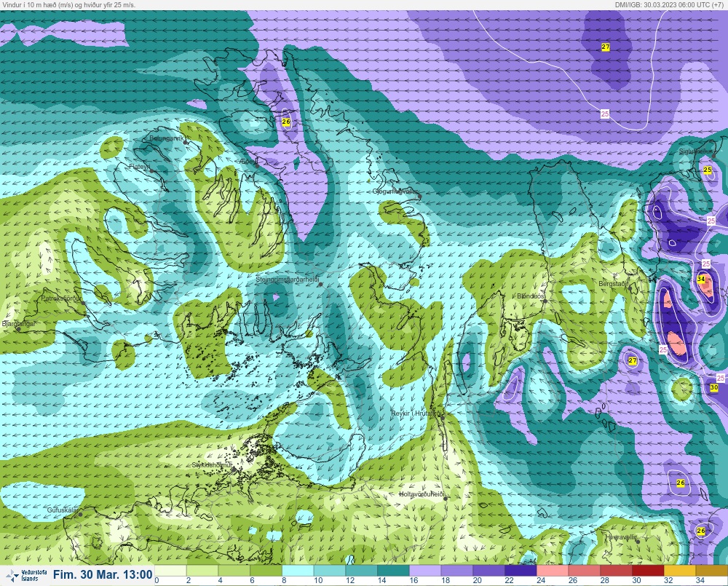This screenshot has height=586, width=728.
Task: Select the Patreksfjörður station label
Action: click(x=62, y=298)
